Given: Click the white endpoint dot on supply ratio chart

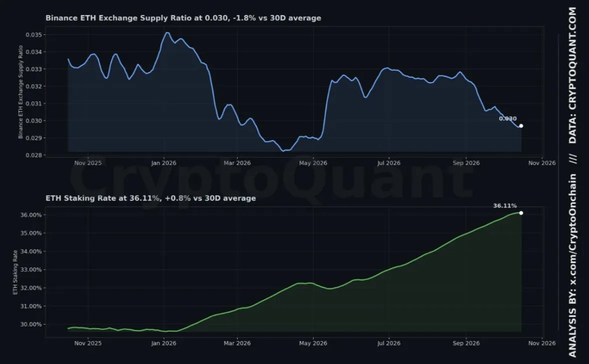Looking at the screenshot, I should (520, 126).
